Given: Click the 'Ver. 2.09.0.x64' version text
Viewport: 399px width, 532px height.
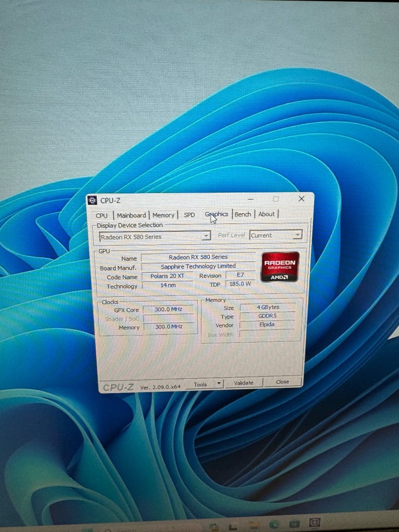Looking at the screenshot, I should point(160,387).
